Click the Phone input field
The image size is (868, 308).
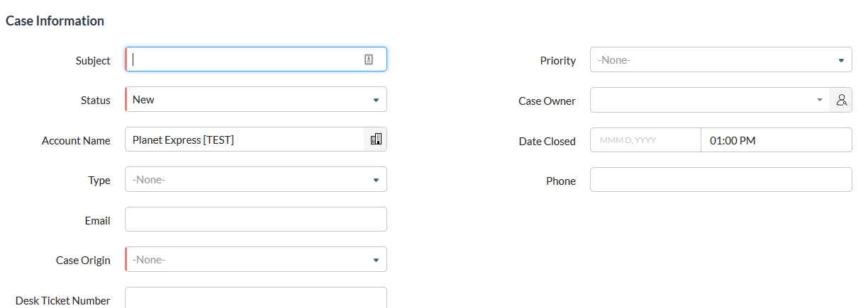(x=720, y=180)
